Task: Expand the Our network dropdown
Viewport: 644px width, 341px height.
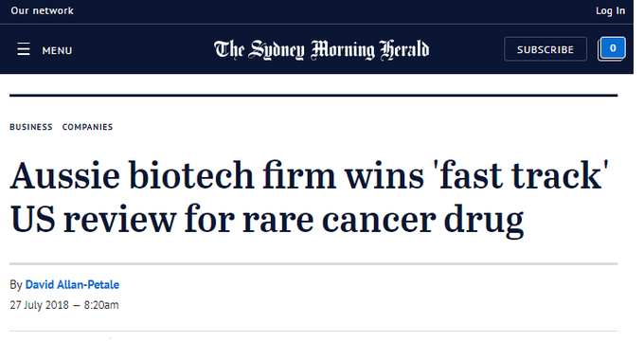Action: (42, 10)
